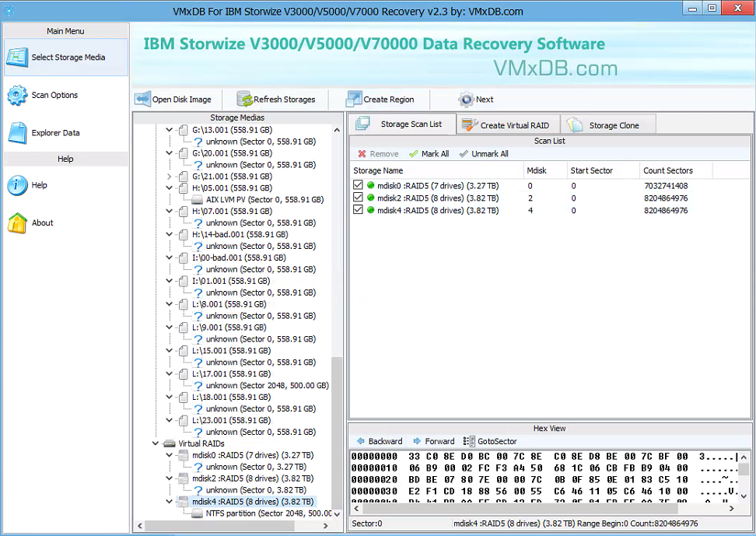The width and height of the screenshot is (756, 536).
Task: Click the green status dot for mdisk0
Action: 371,185
